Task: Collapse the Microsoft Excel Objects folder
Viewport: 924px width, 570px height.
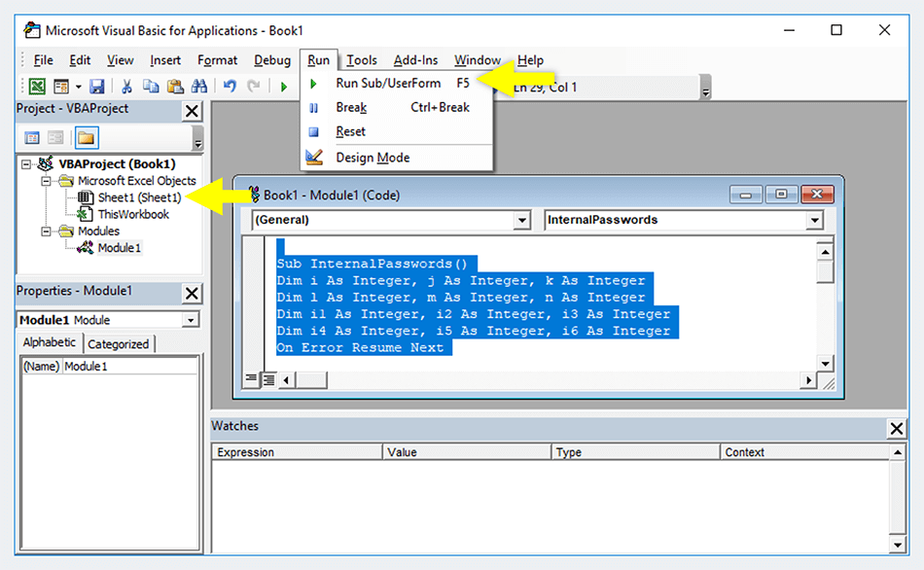Action: point(46,181)
